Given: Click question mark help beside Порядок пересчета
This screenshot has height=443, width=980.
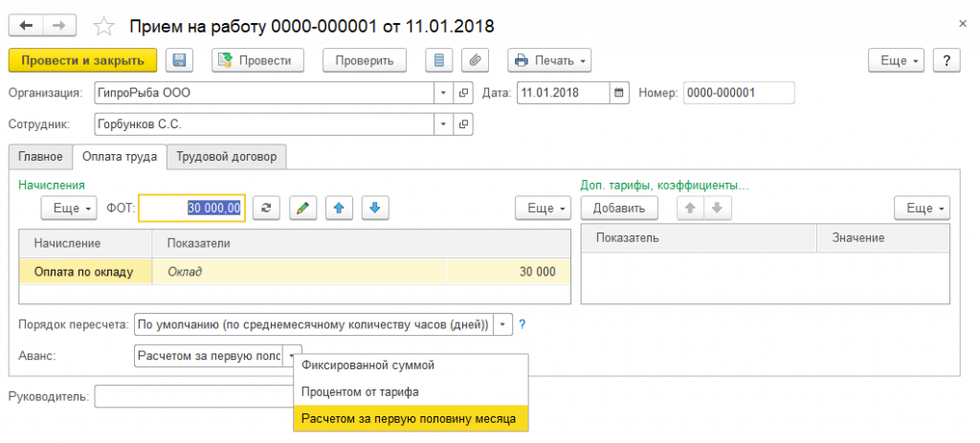Looking at the screenshot, I should [523, 324].
